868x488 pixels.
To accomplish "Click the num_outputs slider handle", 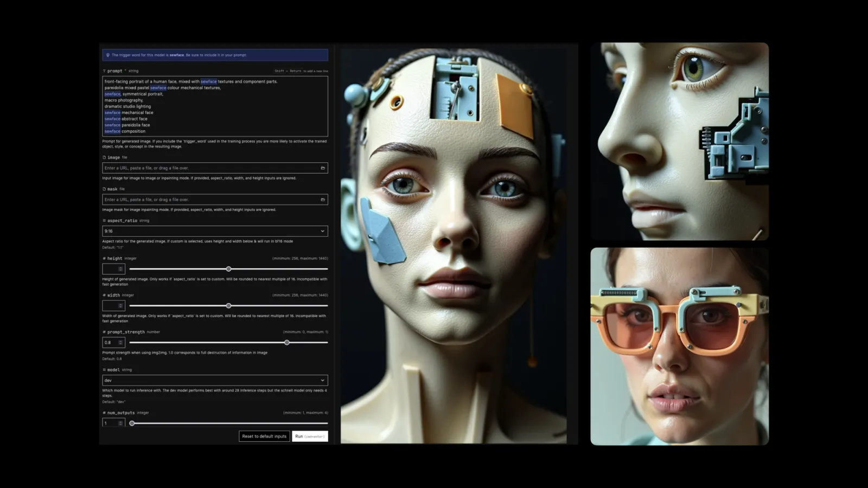I will pos(132,423).
